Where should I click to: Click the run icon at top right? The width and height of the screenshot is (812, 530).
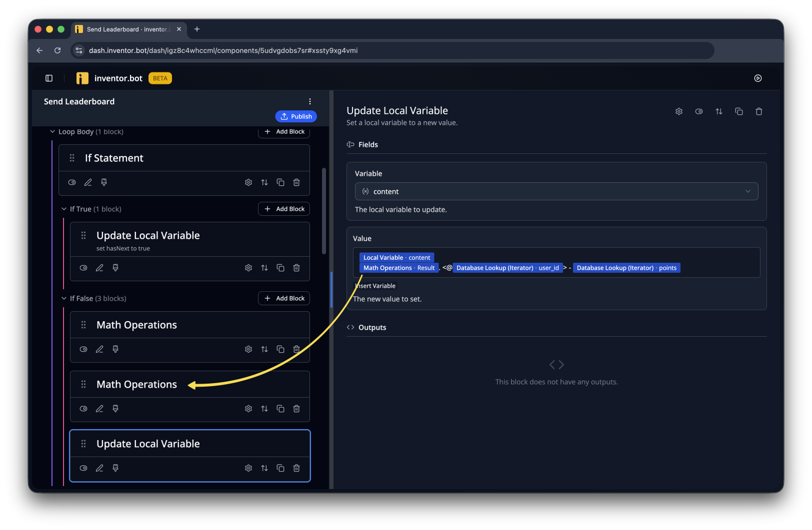[758, 78]
